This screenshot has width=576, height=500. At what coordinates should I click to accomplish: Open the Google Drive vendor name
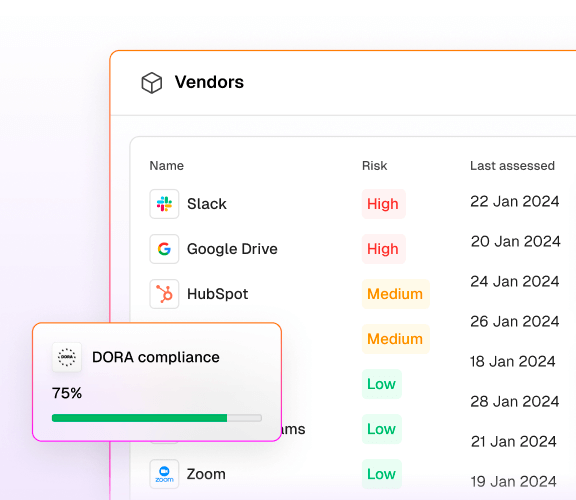[x=232, y=249]
